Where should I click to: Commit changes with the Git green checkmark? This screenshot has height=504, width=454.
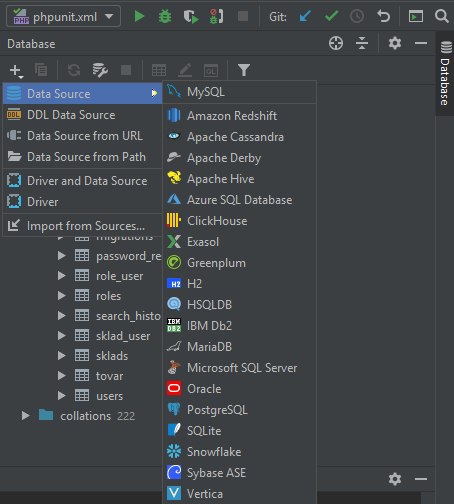pyautogui.click(x=331, y=16)
